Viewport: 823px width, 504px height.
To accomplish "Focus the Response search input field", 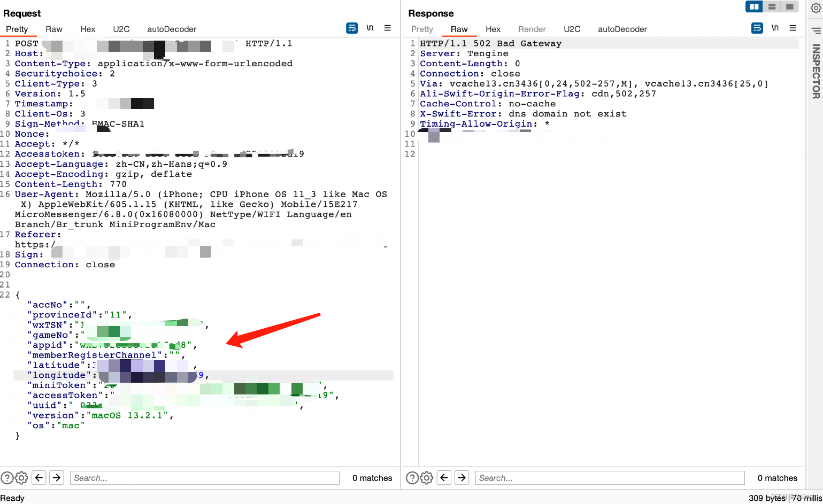I will pos(610,478).
